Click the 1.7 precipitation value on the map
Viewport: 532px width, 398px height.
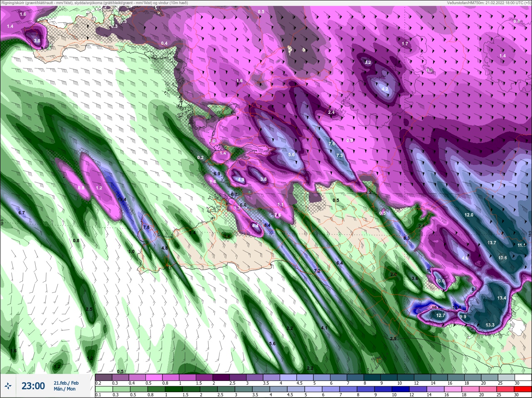click(405, 44)
